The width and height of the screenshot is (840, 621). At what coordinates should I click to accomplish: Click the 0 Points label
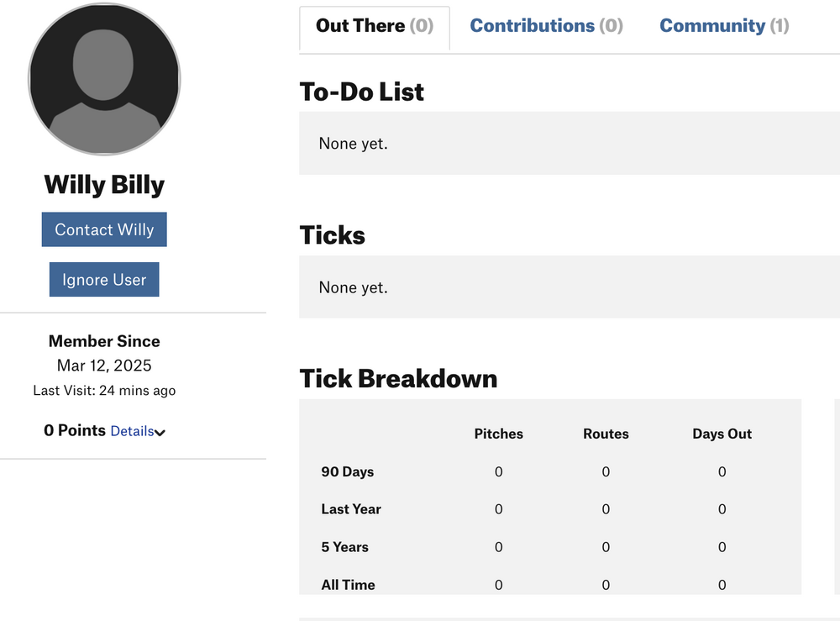point(75,430)
